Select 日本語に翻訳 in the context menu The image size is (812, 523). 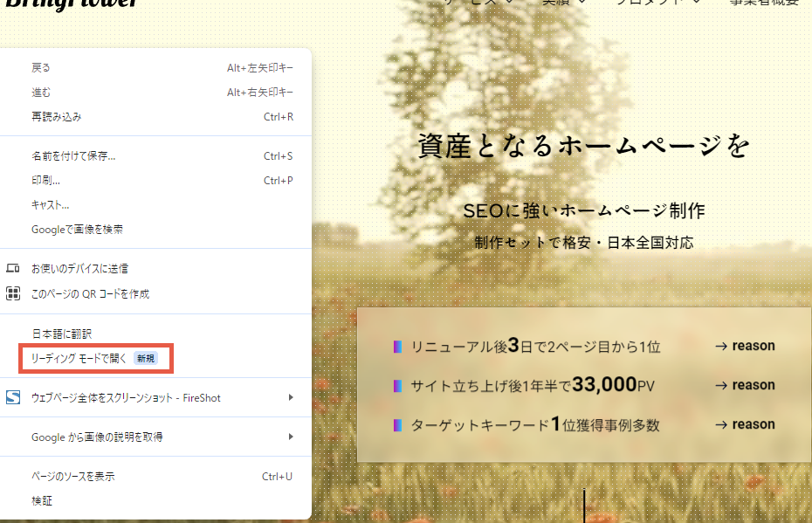tap(61, 334)
